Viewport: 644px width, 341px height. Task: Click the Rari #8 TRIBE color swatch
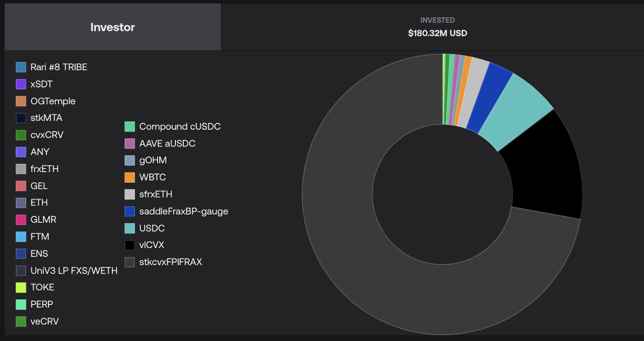click(x=21, y=67)
